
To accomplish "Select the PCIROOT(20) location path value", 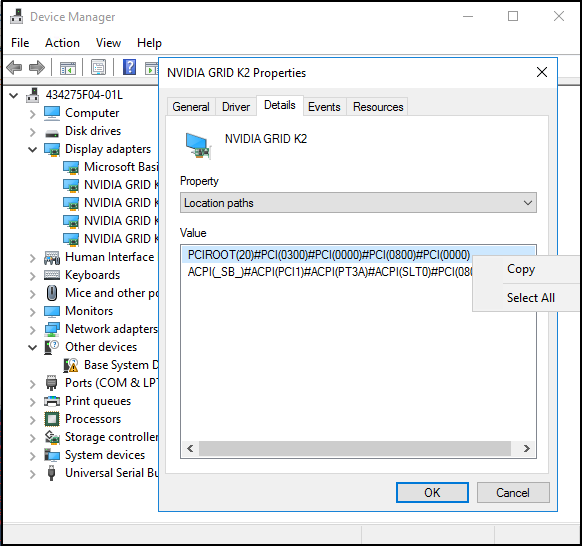I will pyautogui.click(x=328, y=255).
